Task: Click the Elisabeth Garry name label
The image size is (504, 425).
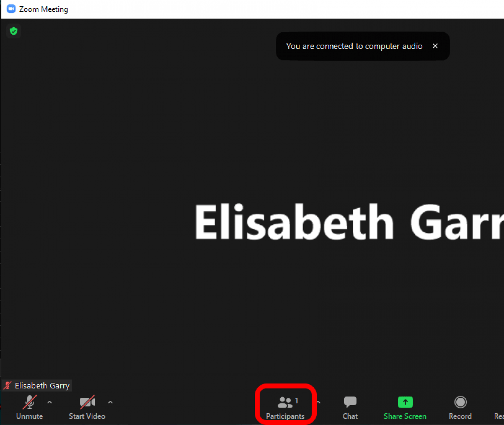Action: [37, 386]
